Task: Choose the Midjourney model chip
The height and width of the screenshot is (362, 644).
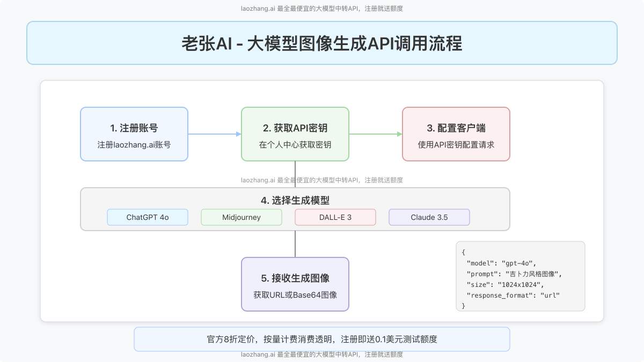Action: tap(241, 217)
